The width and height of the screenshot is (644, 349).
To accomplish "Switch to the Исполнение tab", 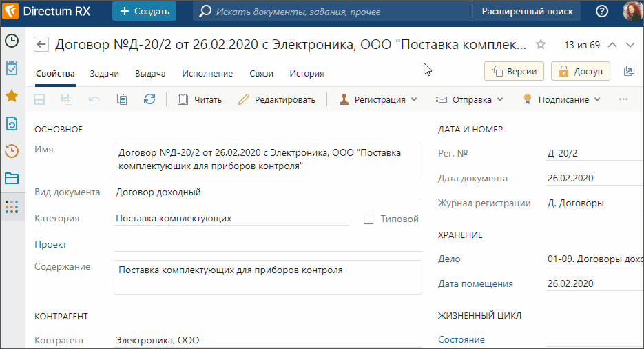I will pos(207,74).
